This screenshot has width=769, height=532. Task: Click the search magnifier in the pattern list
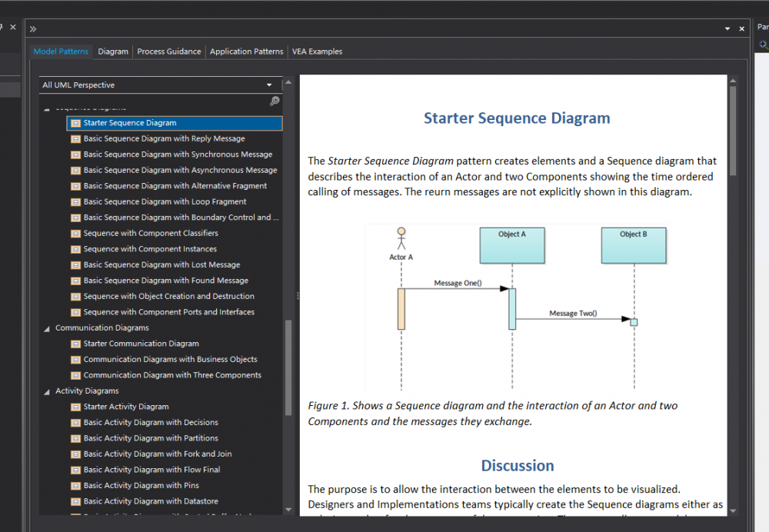tap(275, 101)
